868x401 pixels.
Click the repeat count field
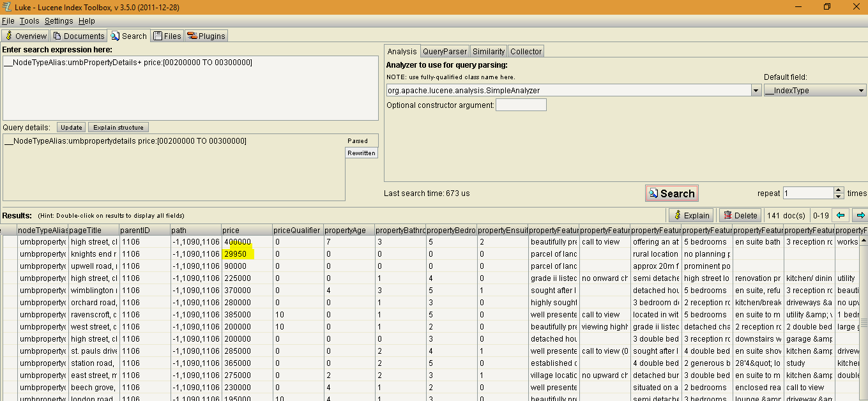click(808, 193)
